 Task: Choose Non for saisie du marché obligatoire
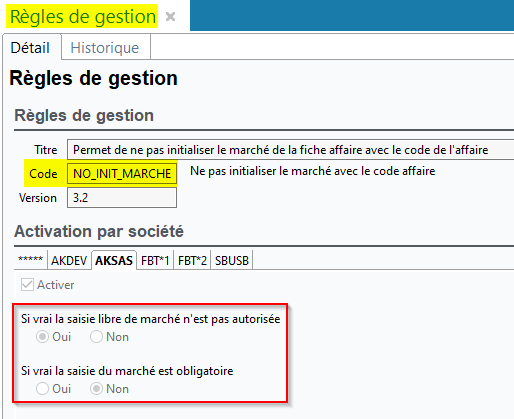[96, 389]
